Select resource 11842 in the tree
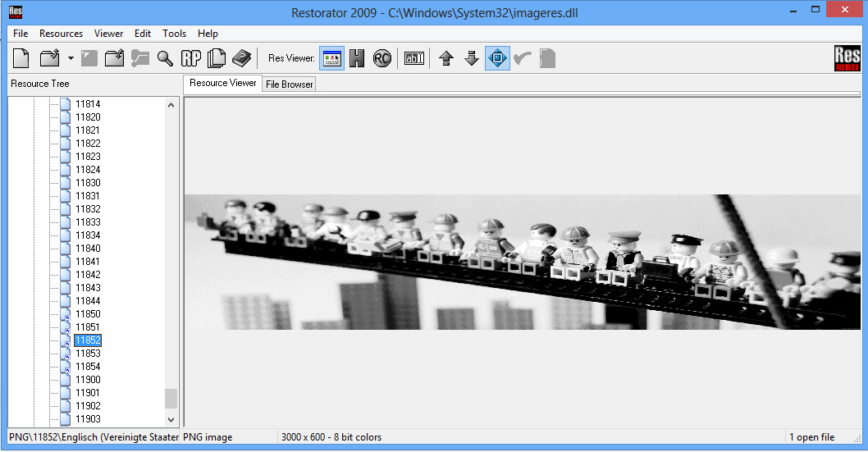868x452 pixels. click(88, 275)
